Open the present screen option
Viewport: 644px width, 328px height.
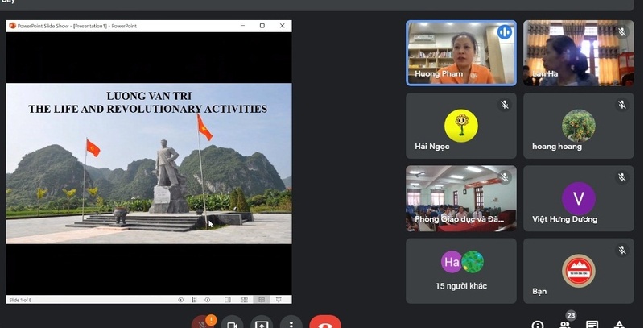coord(261,325)
